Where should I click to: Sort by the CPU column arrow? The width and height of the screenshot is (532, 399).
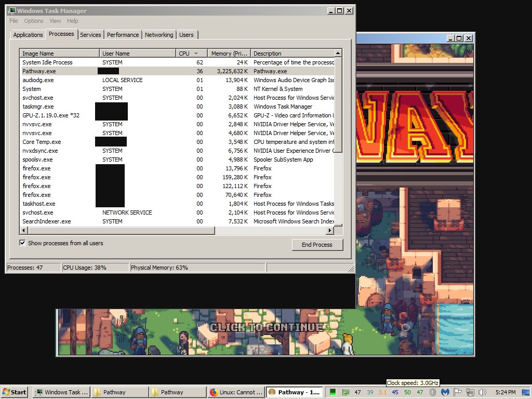196,54
